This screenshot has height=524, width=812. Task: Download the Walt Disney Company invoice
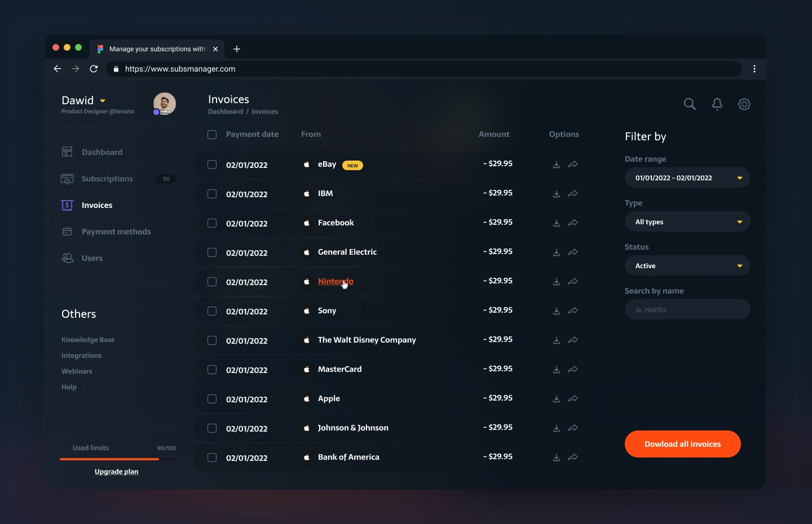[556, 340]
